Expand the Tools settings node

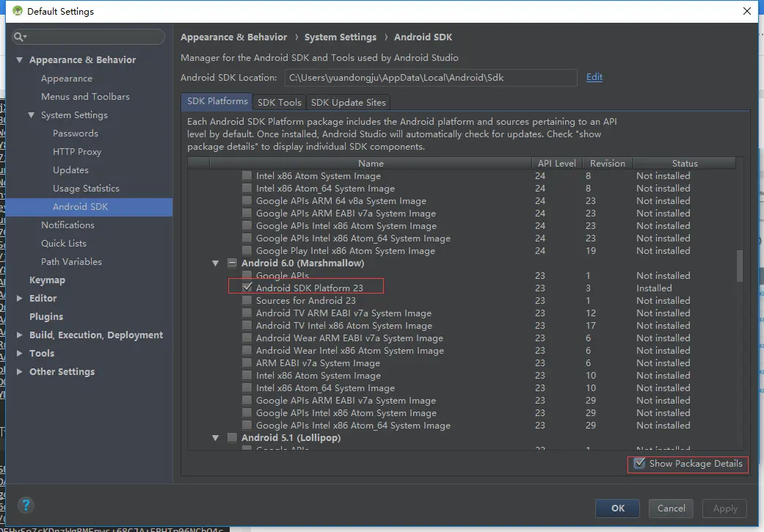click(20, 353)
